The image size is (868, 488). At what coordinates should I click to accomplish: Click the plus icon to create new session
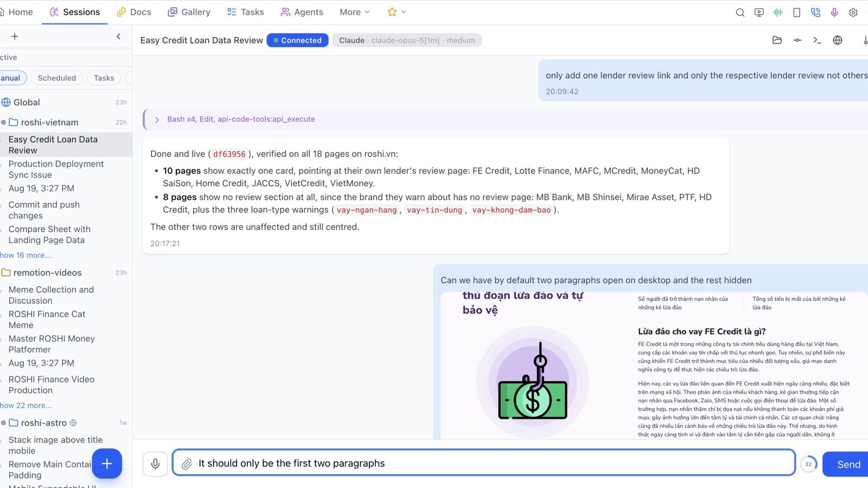pos(15,36)
